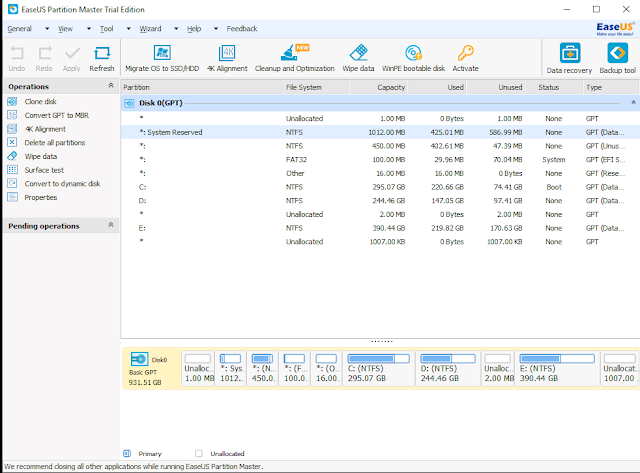
Task: Select the 2.00 MB Unalloc block in disk map
Action: point(498,368)
